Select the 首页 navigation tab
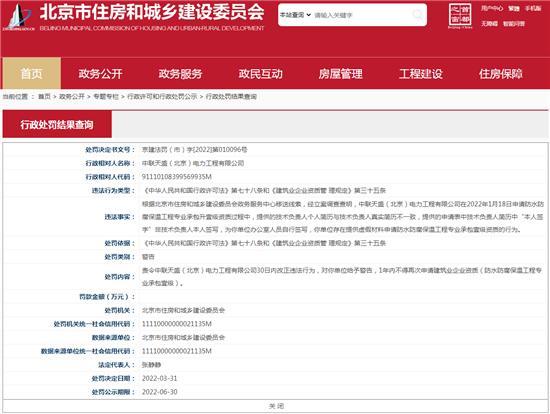 (x=32, y=73)
